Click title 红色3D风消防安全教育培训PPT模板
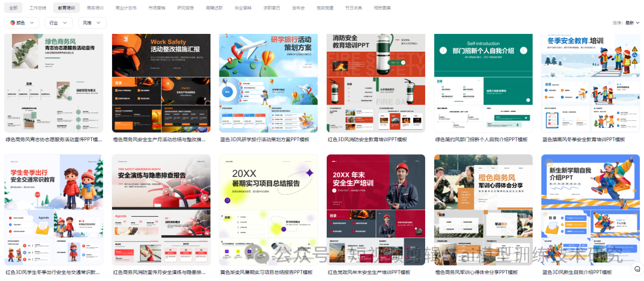Image resolution: width=644 pixels, height=281 pixels. click(367, 139)
